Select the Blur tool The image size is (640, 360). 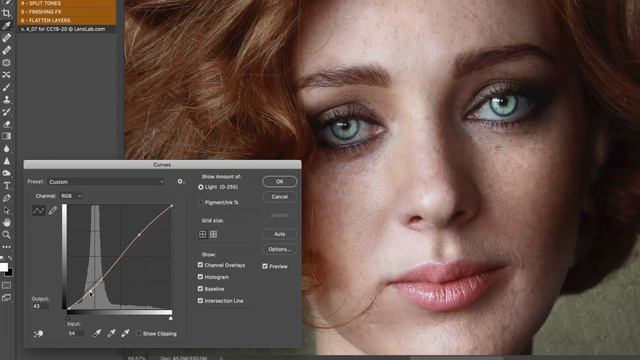pyautogui.click(x=6, y=149)
